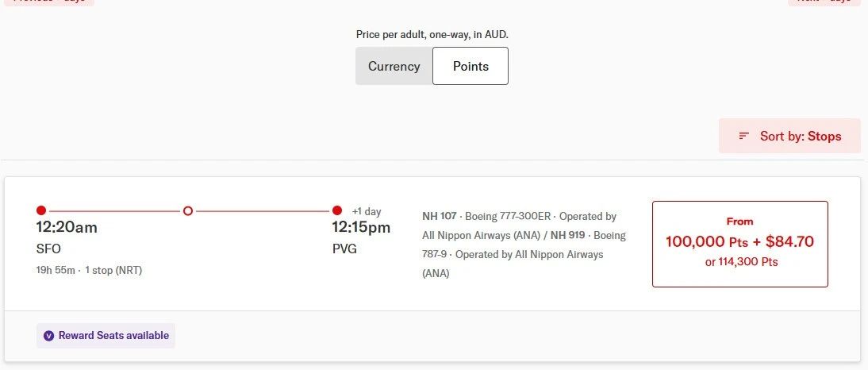Click the 12:15pm arrival time

click(x=361, y=228)
